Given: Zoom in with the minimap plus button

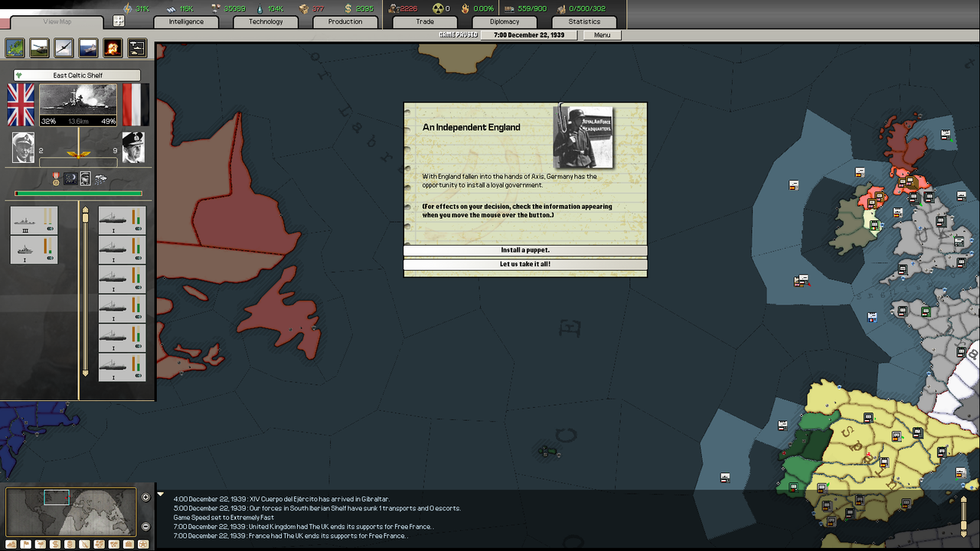Looking at the screenshot, I should pos(146,497).
